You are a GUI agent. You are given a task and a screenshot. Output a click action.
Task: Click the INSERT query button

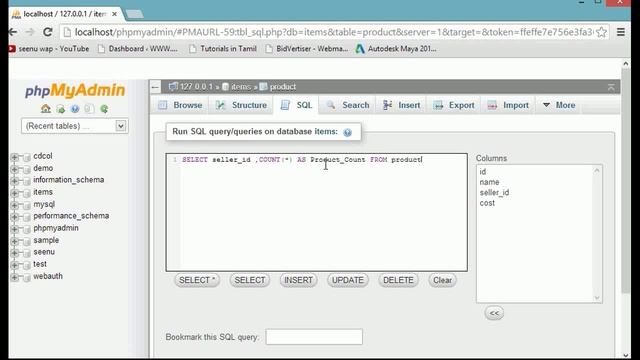(298, 280)
